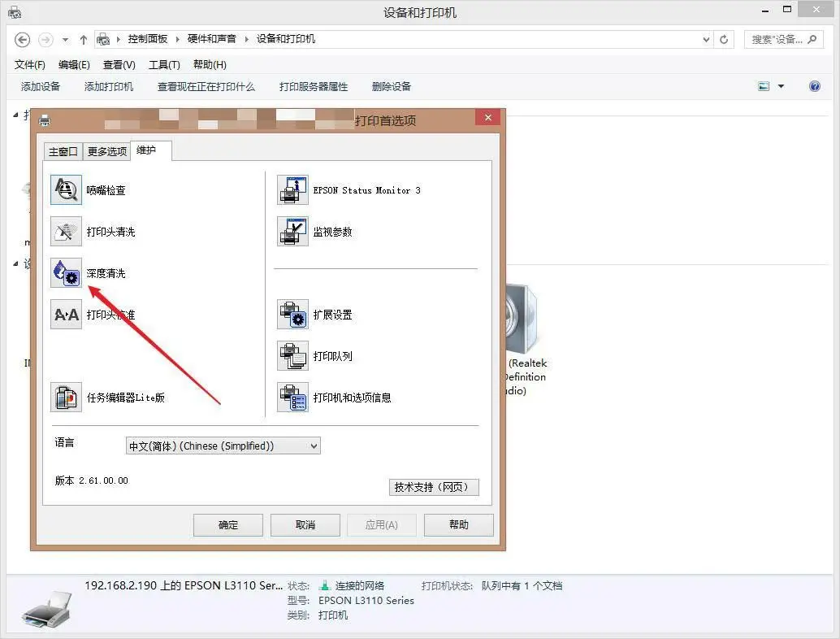Open the extended settings (扩展设置) icon
This screenshot has height=639, width=840.
pos(292,314)
